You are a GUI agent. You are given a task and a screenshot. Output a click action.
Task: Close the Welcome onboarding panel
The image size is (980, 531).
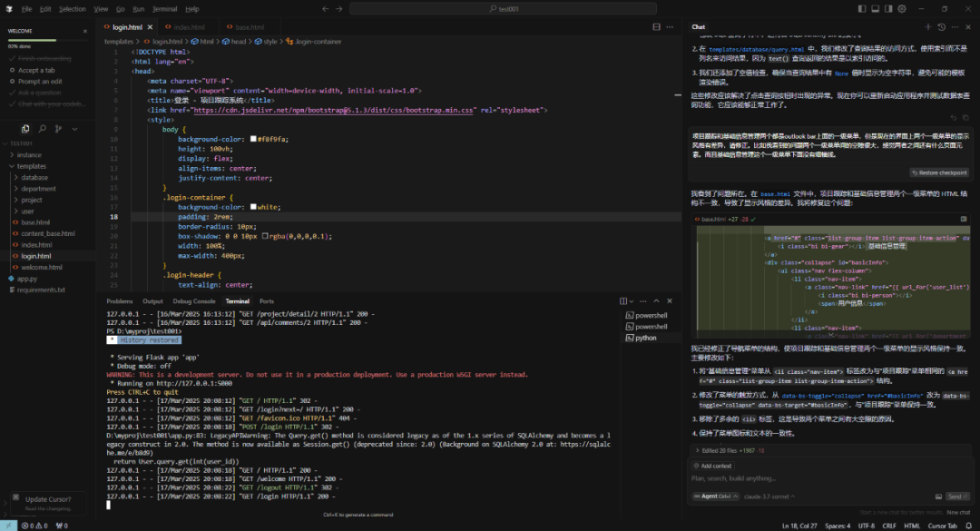click(x=85, y=31)
